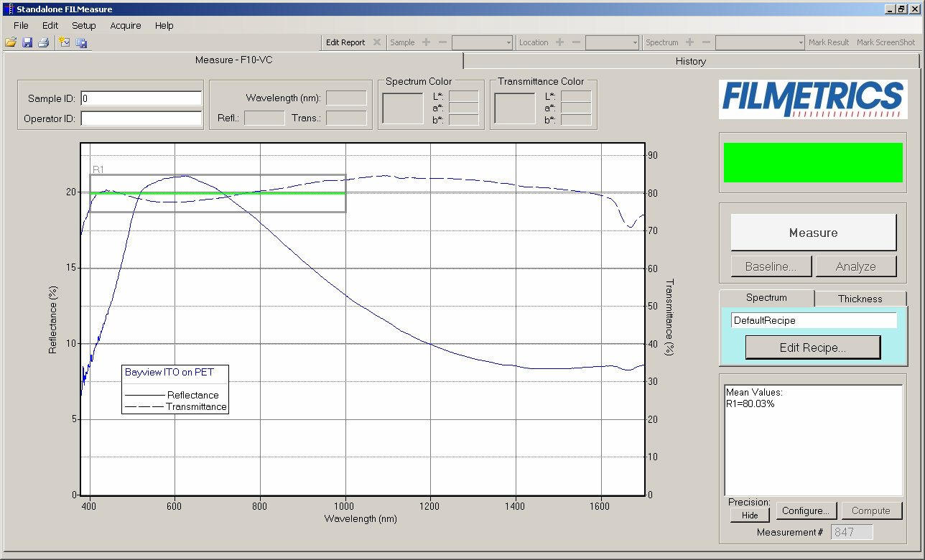The width and height of the screenshot is (925, 560).
Task: Click the Compute button
Action: pos(871,511)
